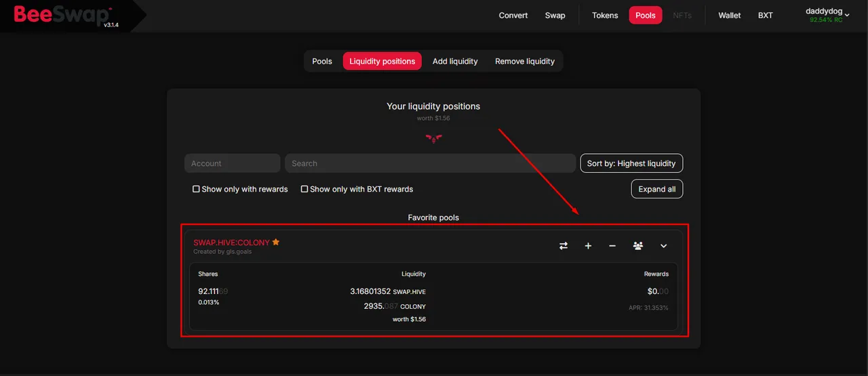Image resolution: width=868 pixels, height=376 pixels.
Task: Expand the SWAP.HIVE:COLONY pool chevron
Action: (x=664, y=246)
